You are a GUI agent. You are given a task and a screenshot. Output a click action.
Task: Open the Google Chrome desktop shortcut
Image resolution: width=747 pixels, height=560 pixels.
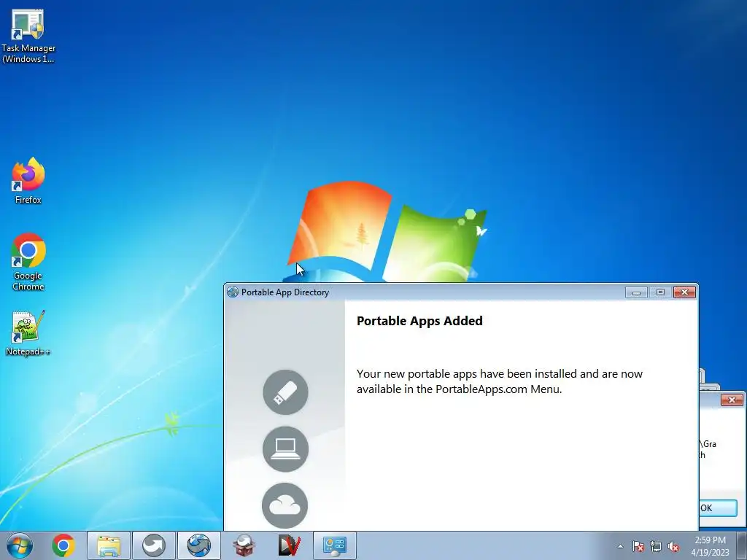point(28,262)
